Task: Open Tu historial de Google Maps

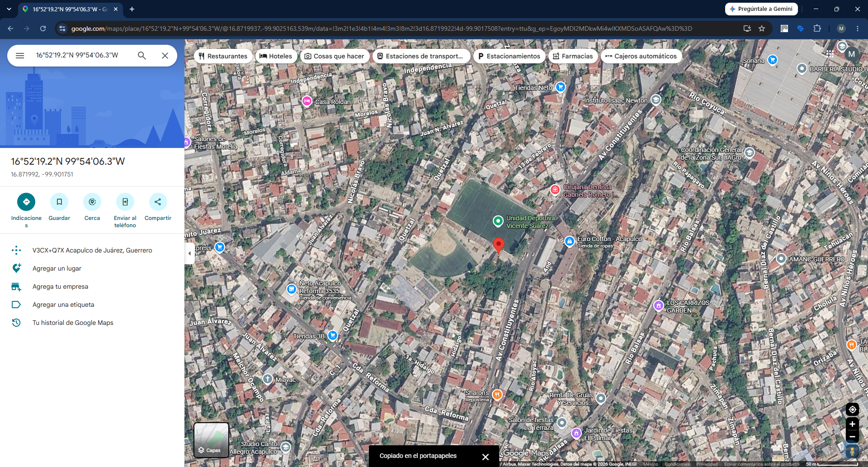Action: (92, 323)
